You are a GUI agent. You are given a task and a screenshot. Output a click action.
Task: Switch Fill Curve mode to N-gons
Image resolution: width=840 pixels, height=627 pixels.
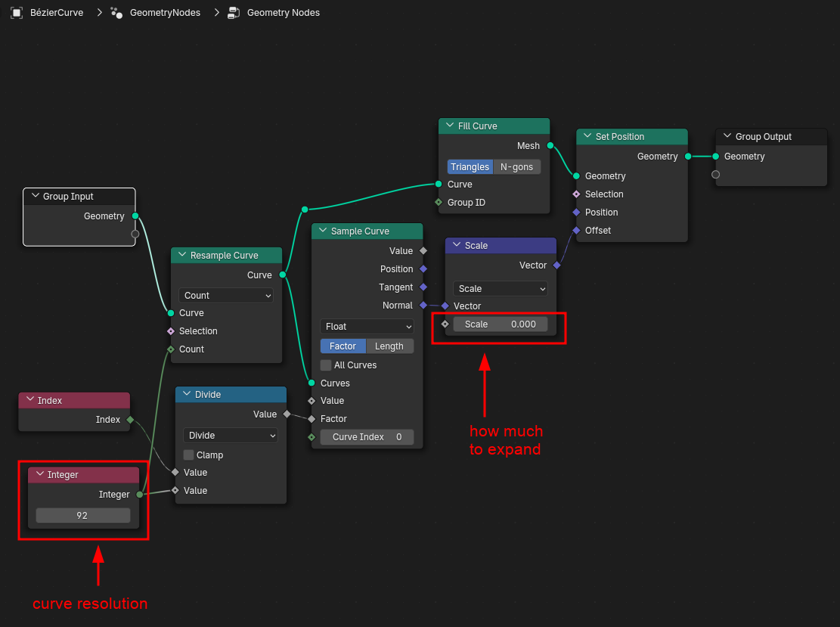point(516,167)
